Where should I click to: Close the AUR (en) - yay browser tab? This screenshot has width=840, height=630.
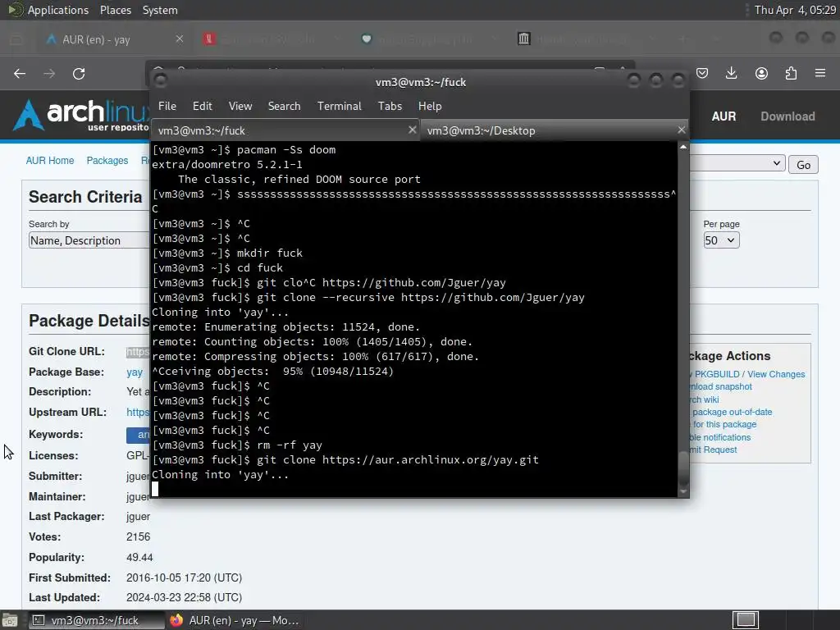point(180,39)
